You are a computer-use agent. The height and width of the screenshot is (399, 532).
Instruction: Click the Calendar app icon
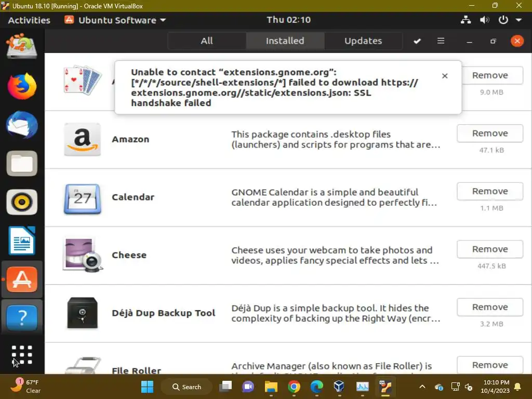[x=82, y=199]
